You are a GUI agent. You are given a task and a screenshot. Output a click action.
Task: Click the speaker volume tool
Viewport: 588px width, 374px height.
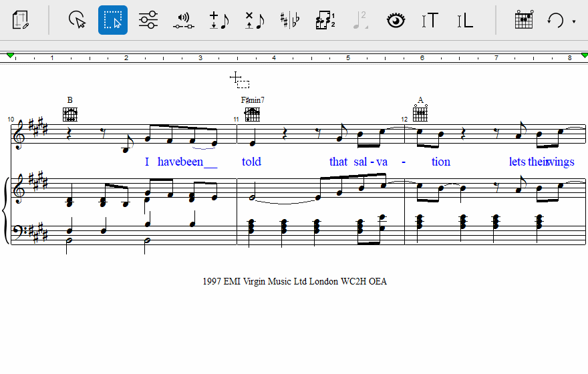tap(183, 20)
